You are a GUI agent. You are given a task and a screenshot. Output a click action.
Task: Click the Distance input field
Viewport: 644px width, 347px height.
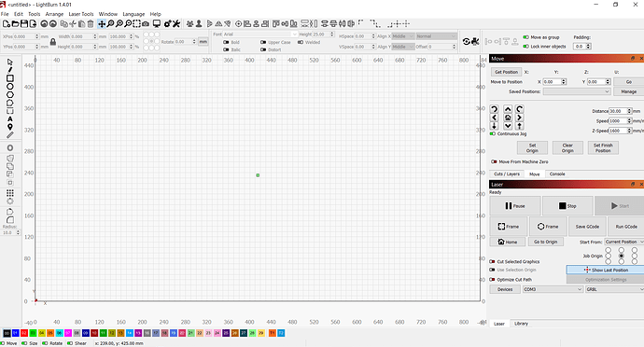[x=620, y=111]
